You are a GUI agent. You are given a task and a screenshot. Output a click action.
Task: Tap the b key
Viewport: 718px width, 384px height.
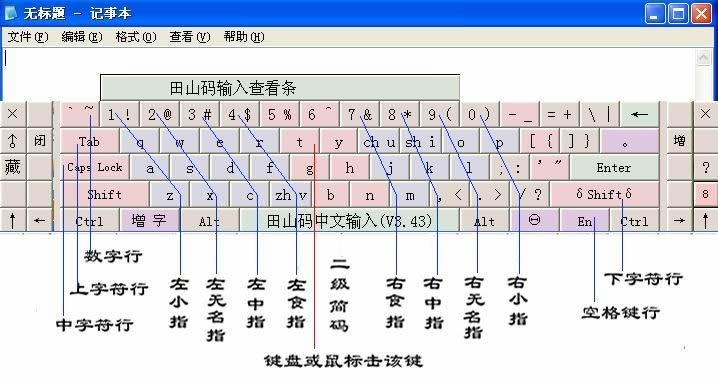(x=330, y=194)
